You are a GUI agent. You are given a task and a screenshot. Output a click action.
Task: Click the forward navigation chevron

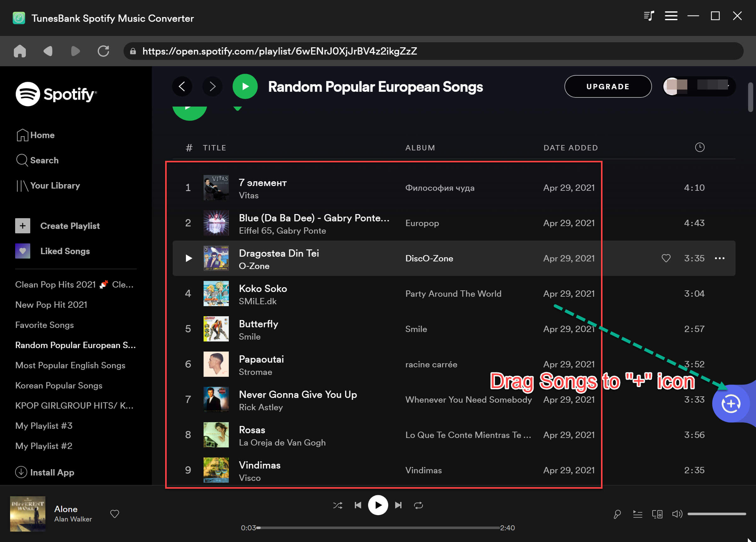[212, 86]
